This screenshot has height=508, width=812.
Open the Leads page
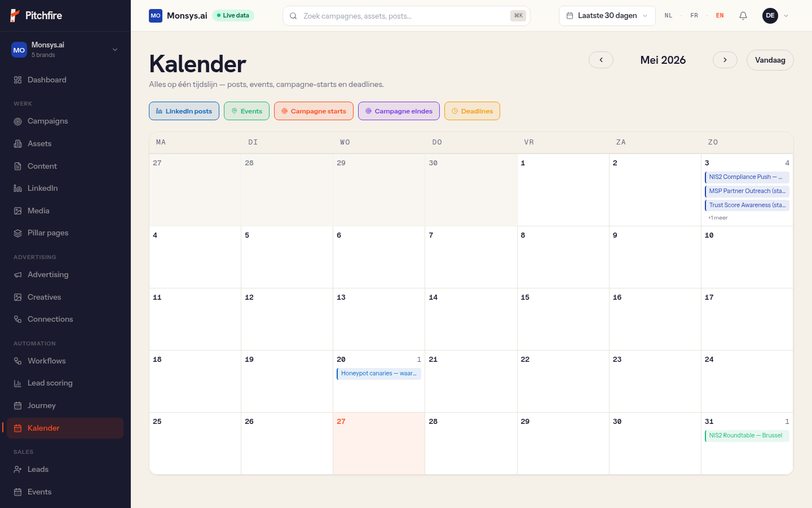65,469
